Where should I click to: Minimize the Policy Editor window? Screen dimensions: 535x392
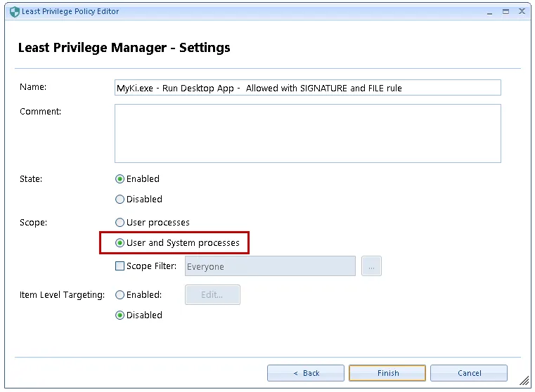pyautogui.click(x=489, y=11)
